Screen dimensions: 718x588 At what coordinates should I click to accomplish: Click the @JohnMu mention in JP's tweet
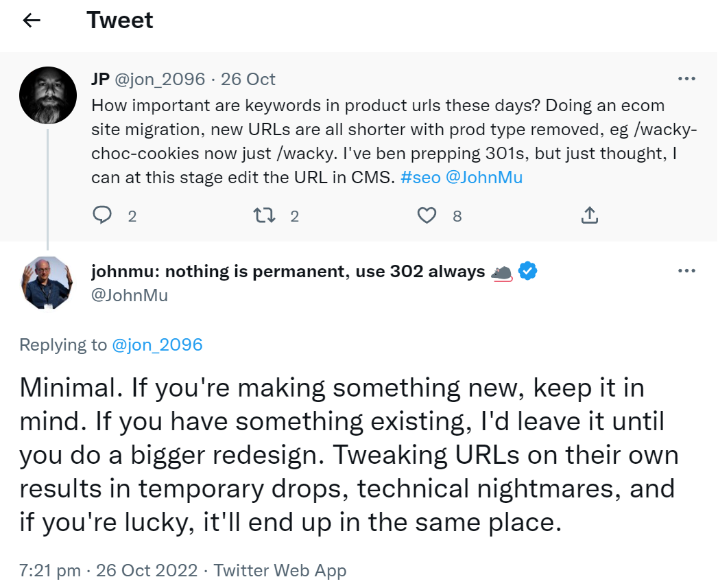(484, 177)
